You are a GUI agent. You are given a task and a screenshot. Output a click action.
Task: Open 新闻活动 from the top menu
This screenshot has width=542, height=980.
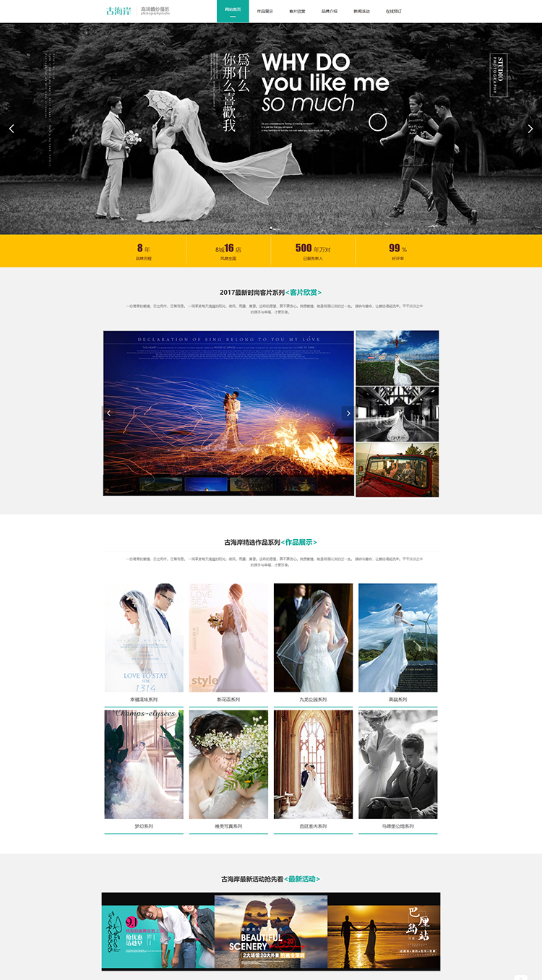(361, 12)
